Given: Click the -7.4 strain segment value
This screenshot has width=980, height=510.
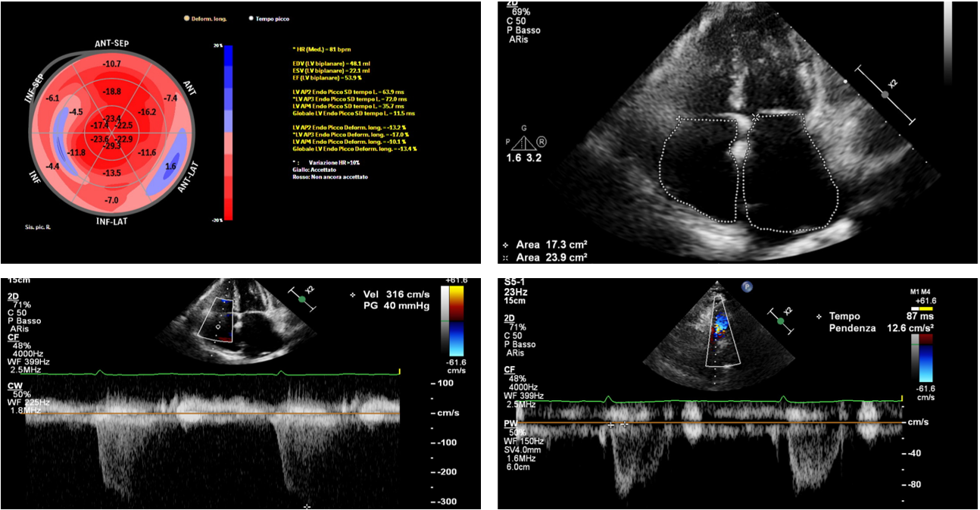Looking at the screenshot, I should 170,99.
